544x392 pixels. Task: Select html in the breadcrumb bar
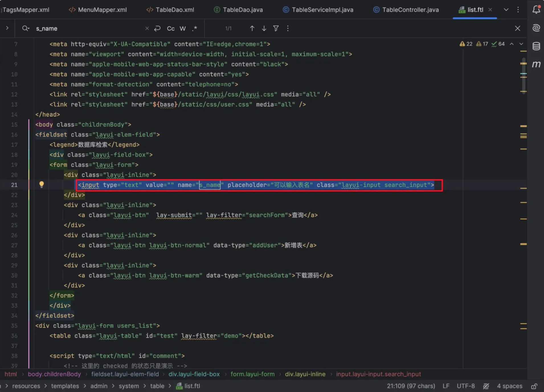click(11, 374)
